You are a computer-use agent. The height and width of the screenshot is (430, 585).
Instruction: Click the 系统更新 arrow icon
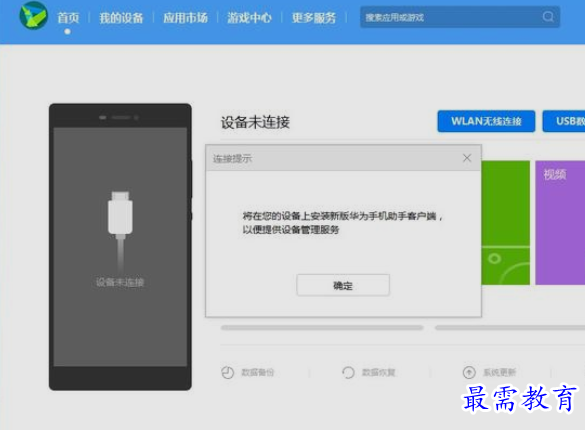tap(469, 372)
